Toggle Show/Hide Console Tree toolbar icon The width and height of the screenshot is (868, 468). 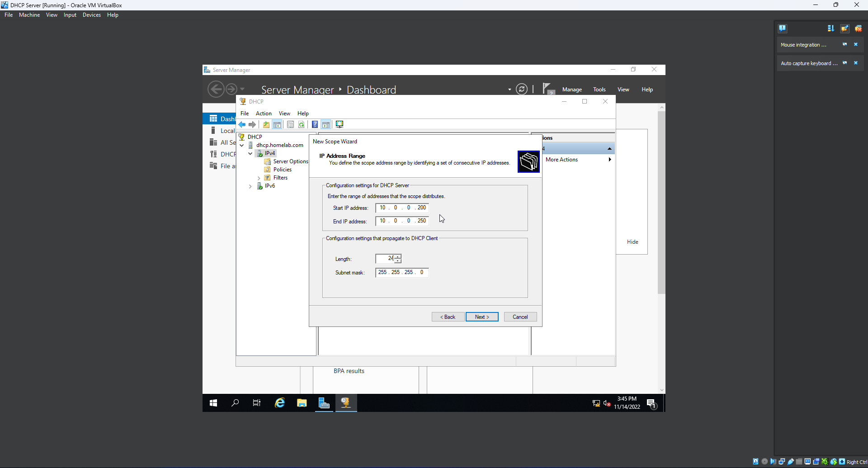pos(277,125)
